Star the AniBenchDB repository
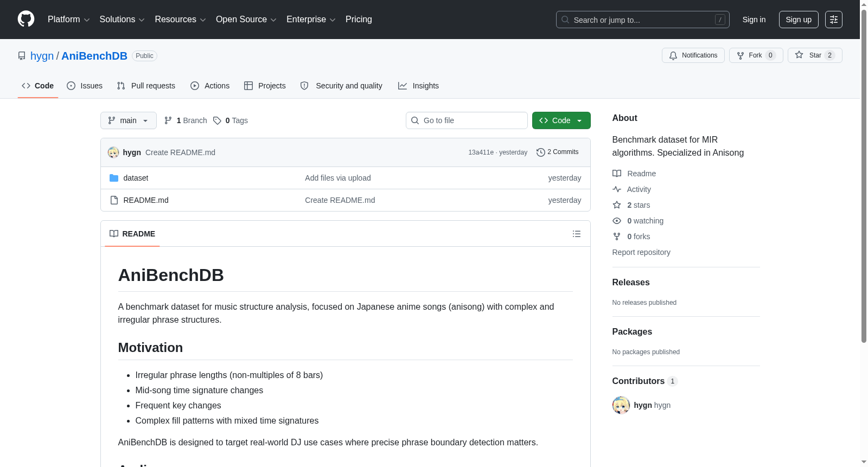This screenshot has width=868, height=467. click(x=815, y=55)
